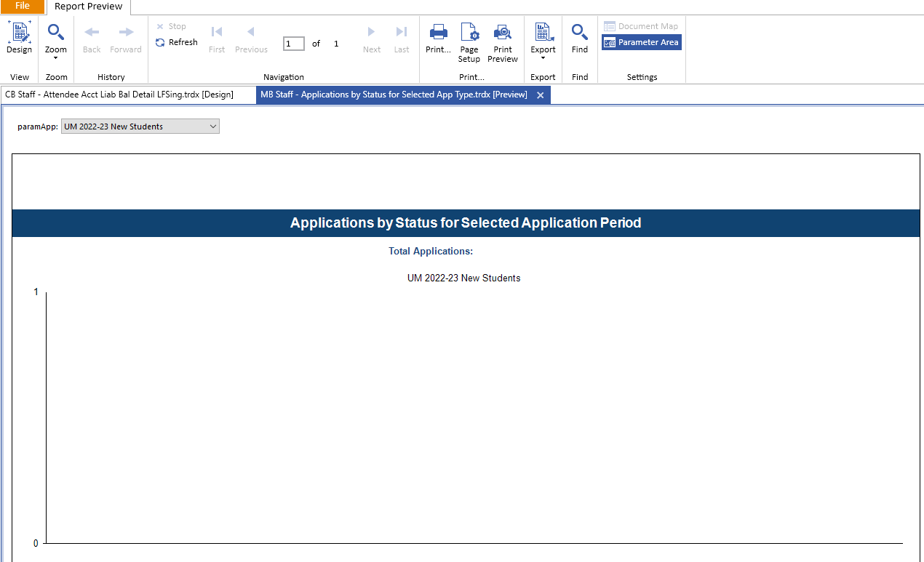
Task: Toggle the Document Map panel
Action: tap(640, 26)
